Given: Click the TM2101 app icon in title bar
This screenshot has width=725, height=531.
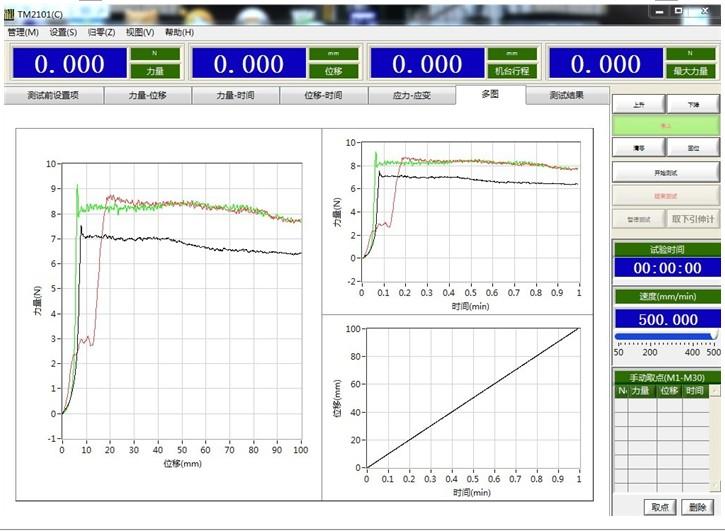Looking at the screenshot, I should 9,15.
